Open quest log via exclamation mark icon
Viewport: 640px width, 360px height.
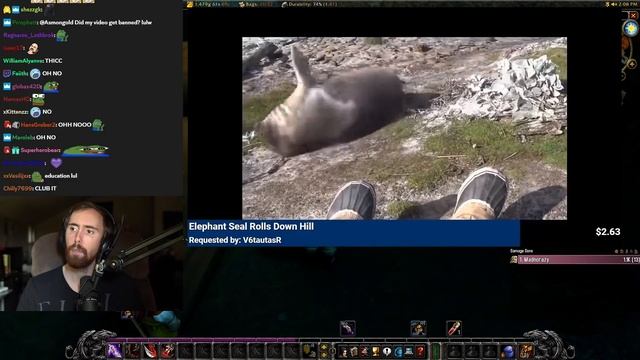click(387, 351)
